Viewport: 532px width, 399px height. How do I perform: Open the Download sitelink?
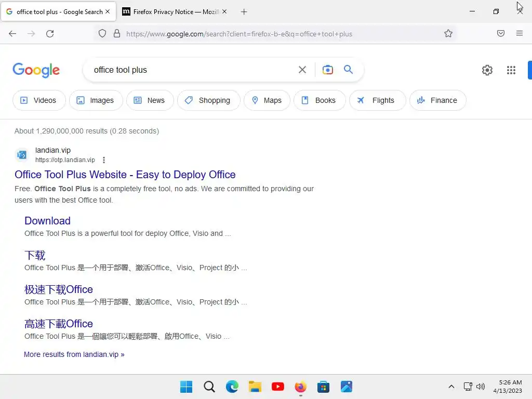47,221
